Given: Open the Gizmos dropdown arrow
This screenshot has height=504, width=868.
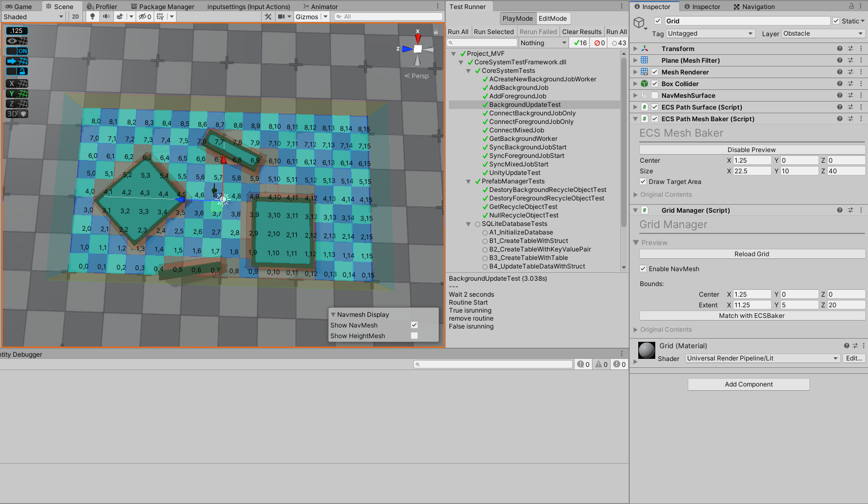Looking at the screenshot, I should click(x=325, y=16).
